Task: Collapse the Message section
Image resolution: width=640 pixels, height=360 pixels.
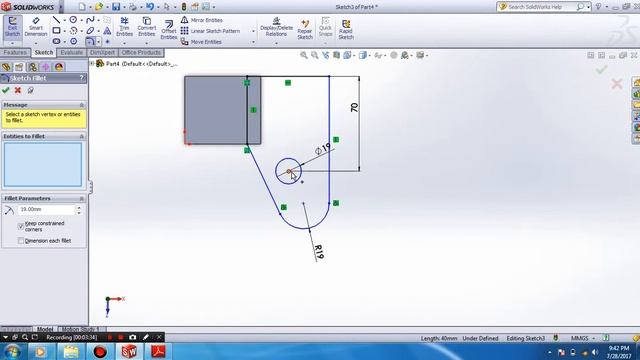Action: pyautogui.click(x=81, y=105)
